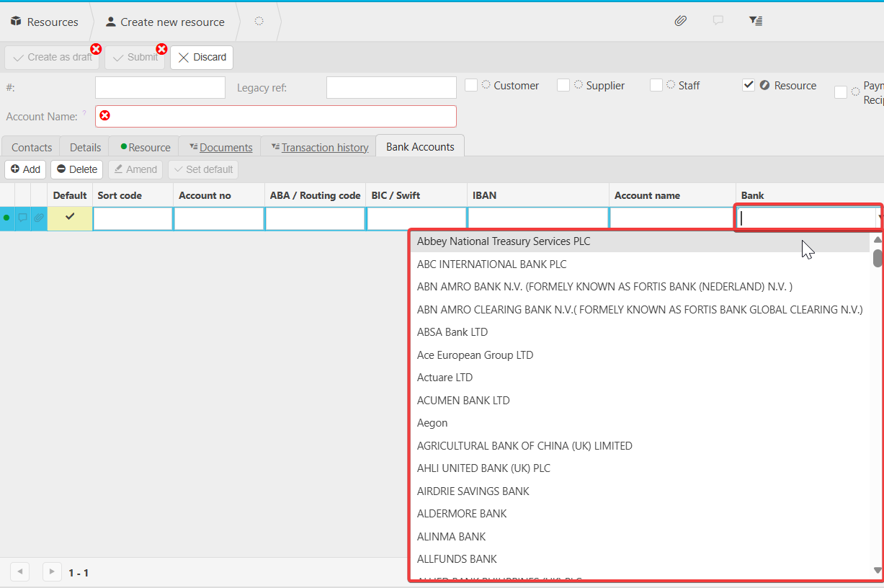Click the row attachment paperclip in grid

tap(39, 218)
